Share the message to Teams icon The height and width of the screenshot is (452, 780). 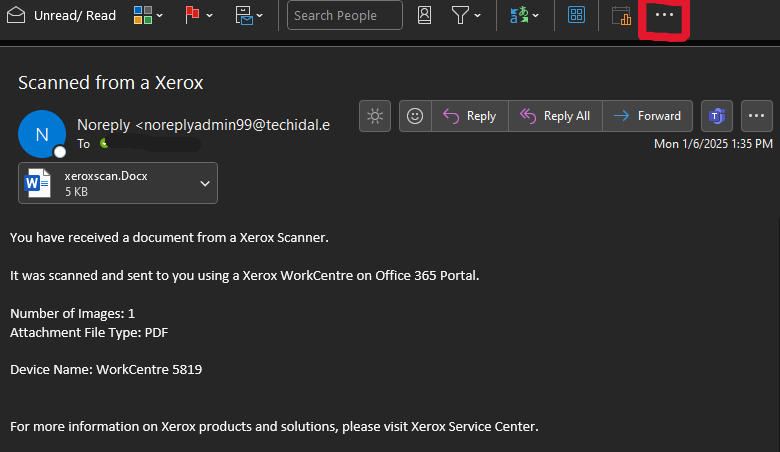717,116
